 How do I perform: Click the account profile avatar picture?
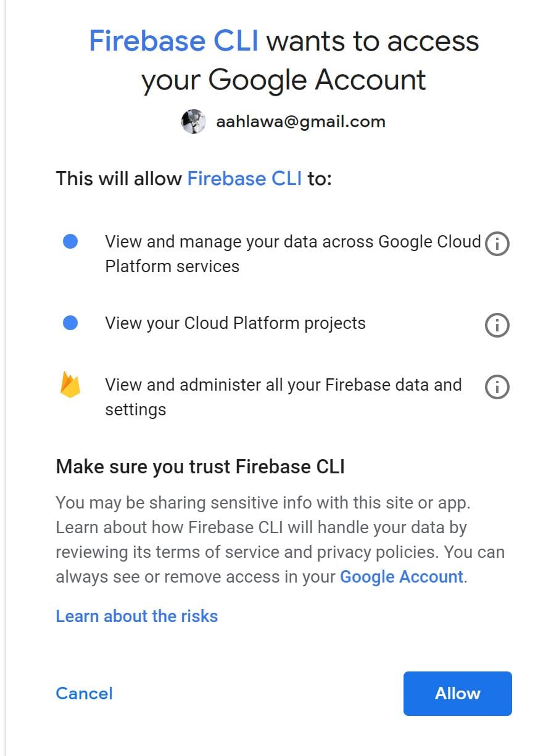coord(193,122)
